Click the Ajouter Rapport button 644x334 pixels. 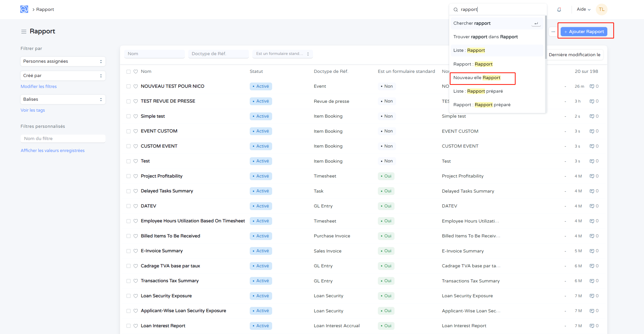tap(584, 31)
